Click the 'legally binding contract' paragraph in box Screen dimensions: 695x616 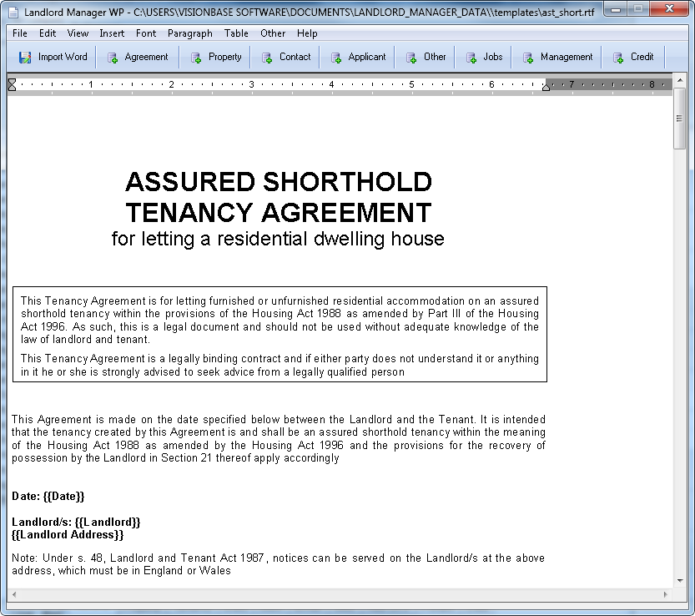pos(280,365)
